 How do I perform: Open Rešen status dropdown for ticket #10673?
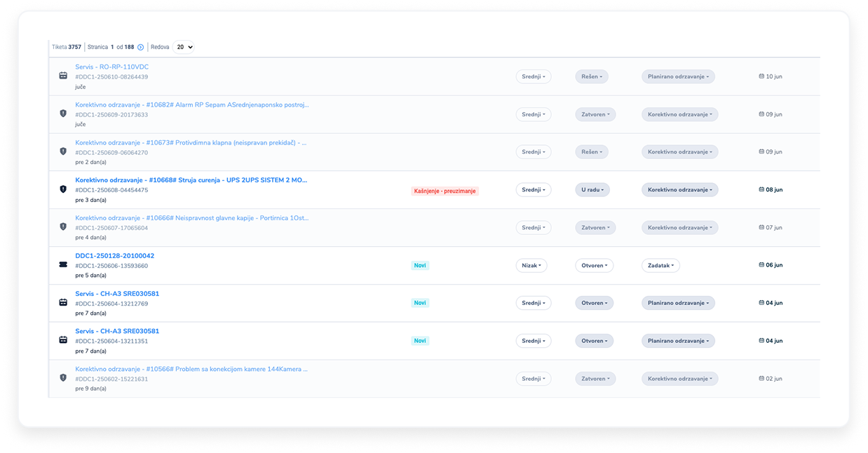pyautogui.click(x=592, y=152)
